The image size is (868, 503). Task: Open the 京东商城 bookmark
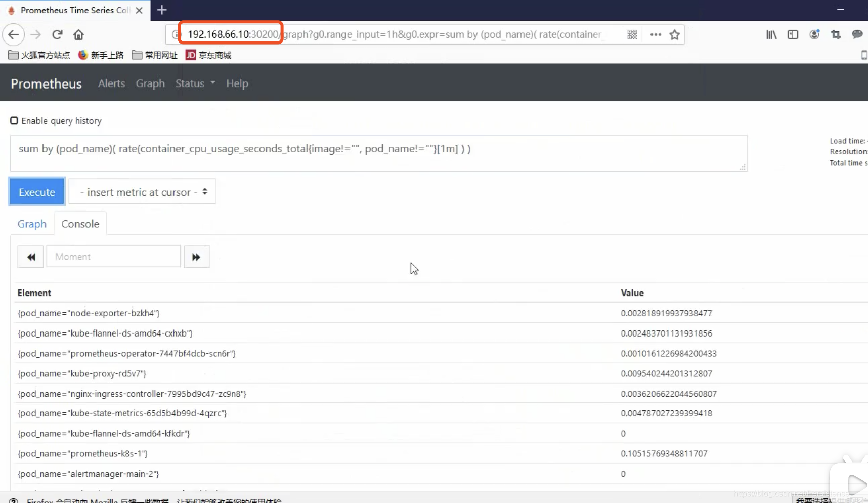(x=208, y=55)
